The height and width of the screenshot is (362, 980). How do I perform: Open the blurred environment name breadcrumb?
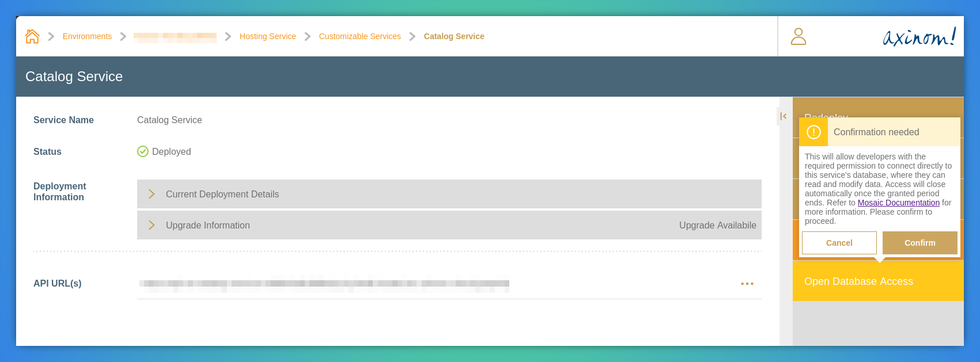[175, 37]
